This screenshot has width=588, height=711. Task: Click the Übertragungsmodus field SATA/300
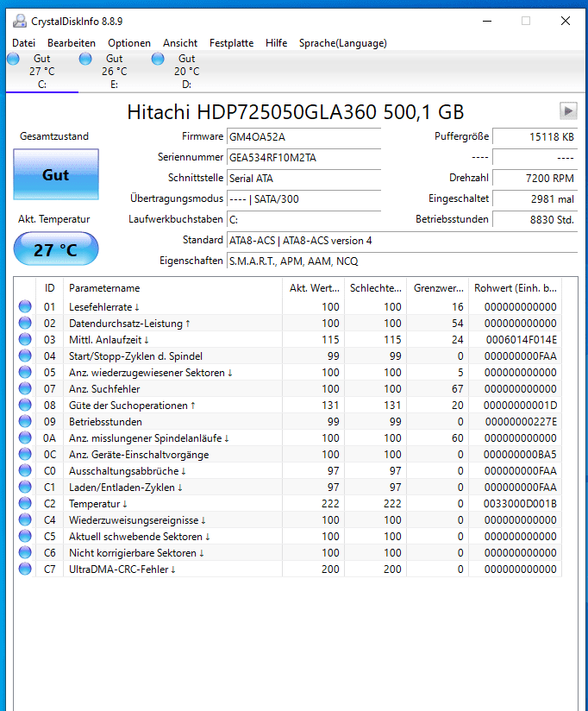pyautogui.click(x=303, y=199)
